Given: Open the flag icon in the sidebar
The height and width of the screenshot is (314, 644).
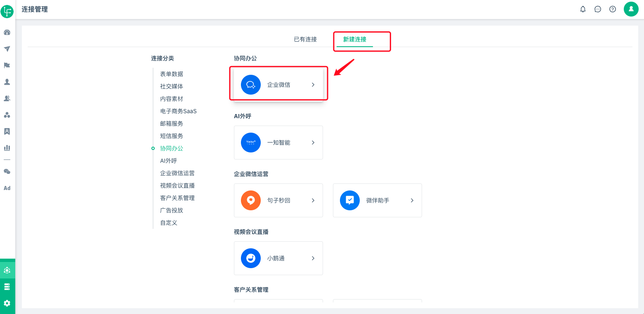Looking at the screenshot, I should click(7, 65).
